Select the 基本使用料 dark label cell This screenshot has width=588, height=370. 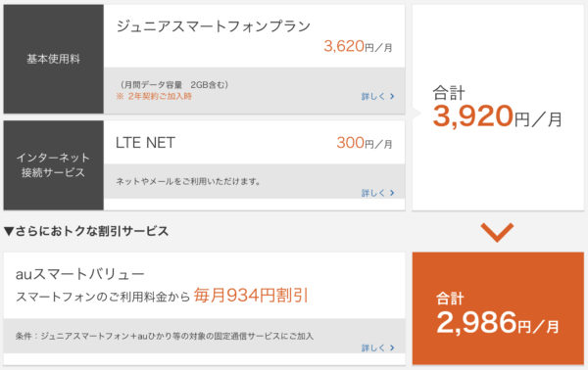click(x=54, y=59)
